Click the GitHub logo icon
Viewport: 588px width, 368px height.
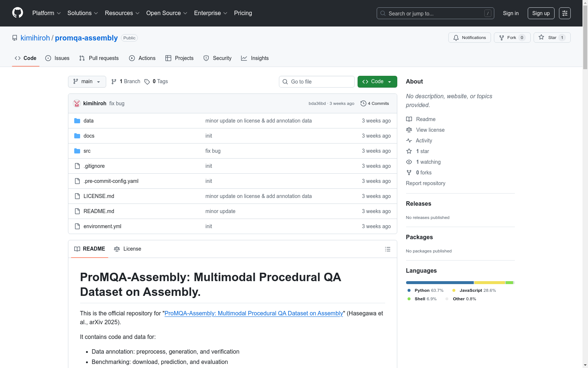(18, 13)
